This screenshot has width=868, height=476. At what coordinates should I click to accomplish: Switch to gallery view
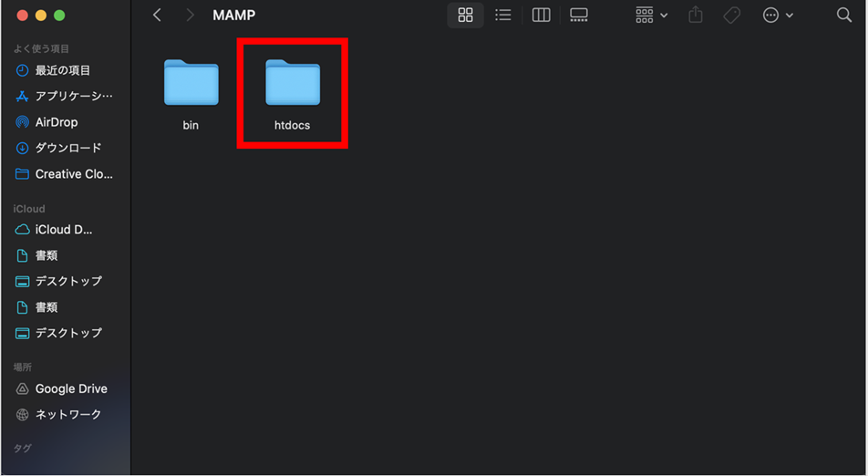click(x=578, y=15)
